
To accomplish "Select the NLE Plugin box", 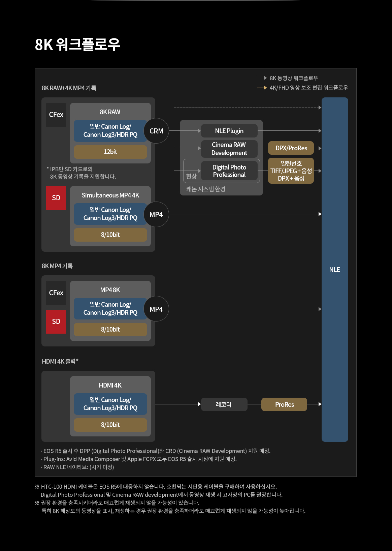I will click(229, 131).
